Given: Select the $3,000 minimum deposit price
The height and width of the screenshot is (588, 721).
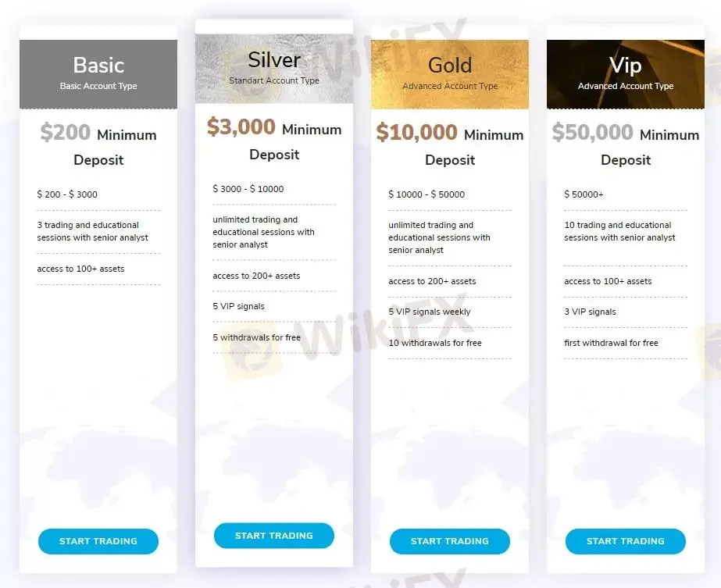Looking at the screenshot, I should point(241,127).
